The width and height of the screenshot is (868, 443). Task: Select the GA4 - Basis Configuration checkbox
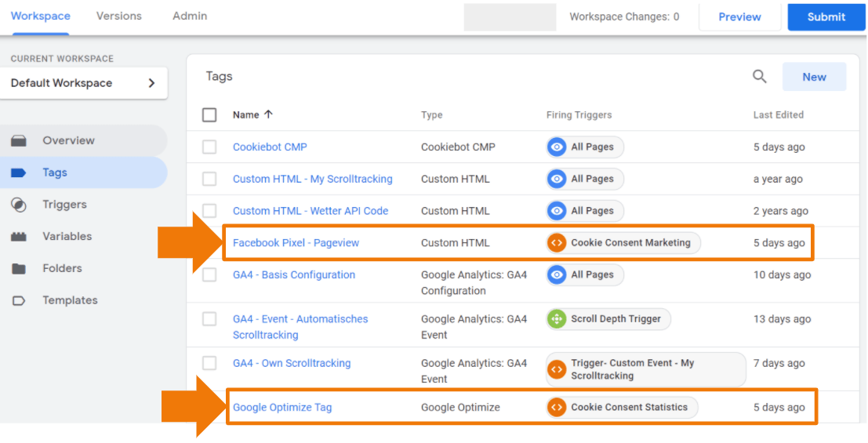pos(209,275)
